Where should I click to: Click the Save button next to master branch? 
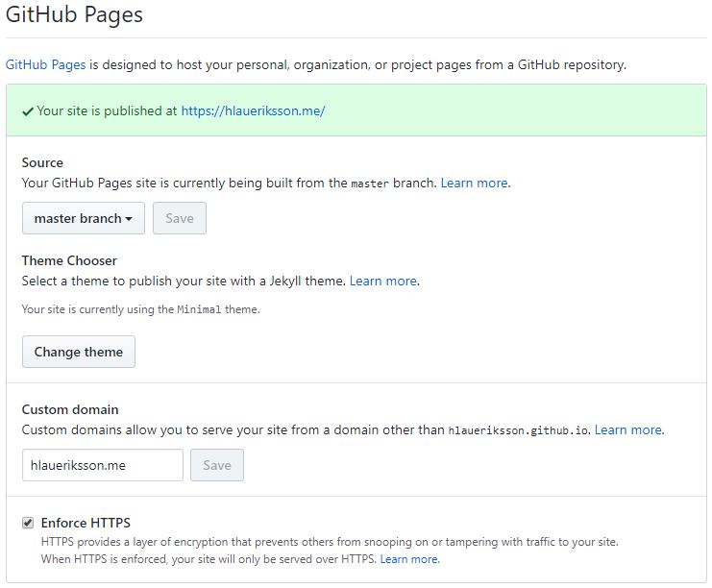[180, 218]
